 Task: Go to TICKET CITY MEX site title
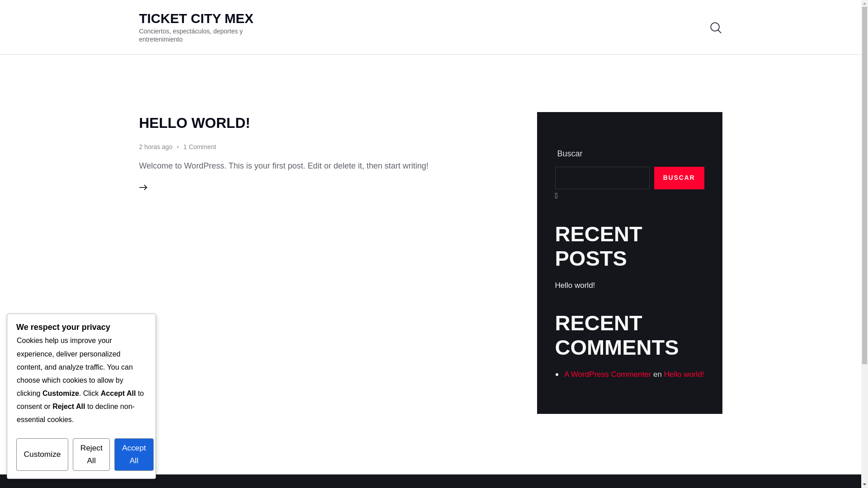(x=196, y=19)
